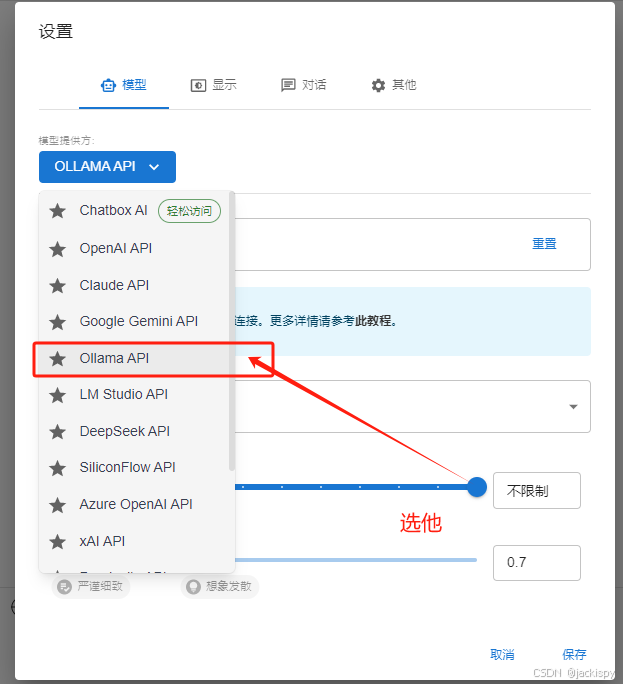Choose Google Gemini API provider
The height and width of the screenshot is (684, 623).
tap(134, 322)
